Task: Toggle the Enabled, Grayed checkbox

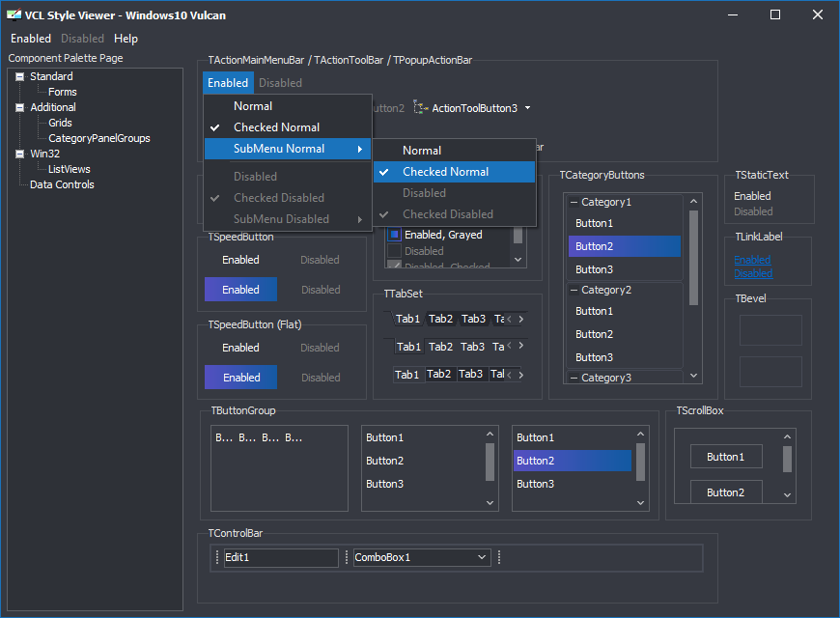Action: (394, 235)
